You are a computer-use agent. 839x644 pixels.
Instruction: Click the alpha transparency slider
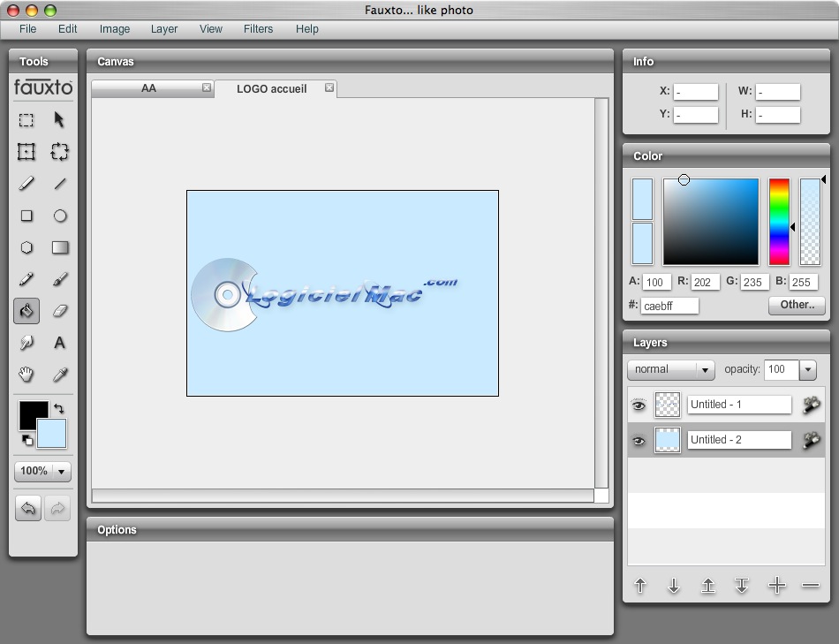pos(810,222)
